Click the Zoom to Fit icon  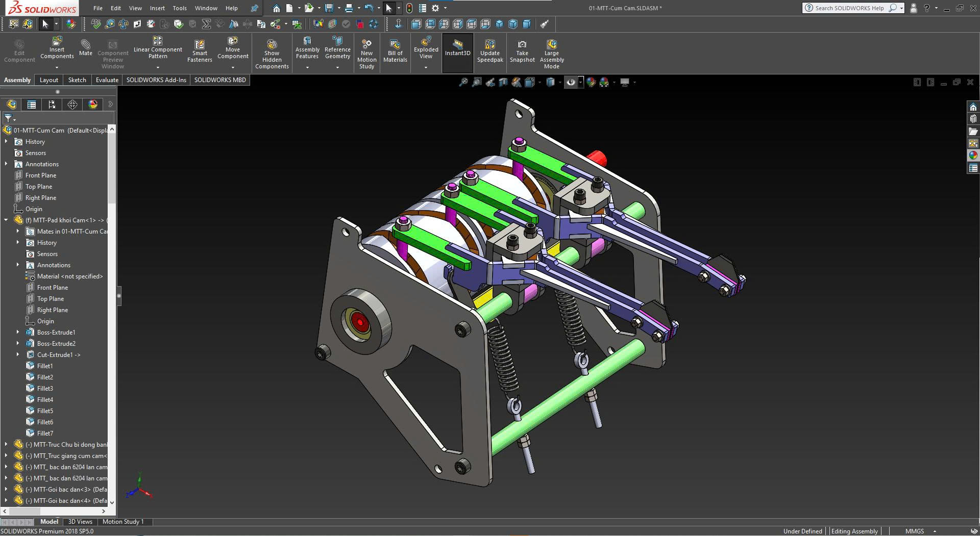(463, 82)
